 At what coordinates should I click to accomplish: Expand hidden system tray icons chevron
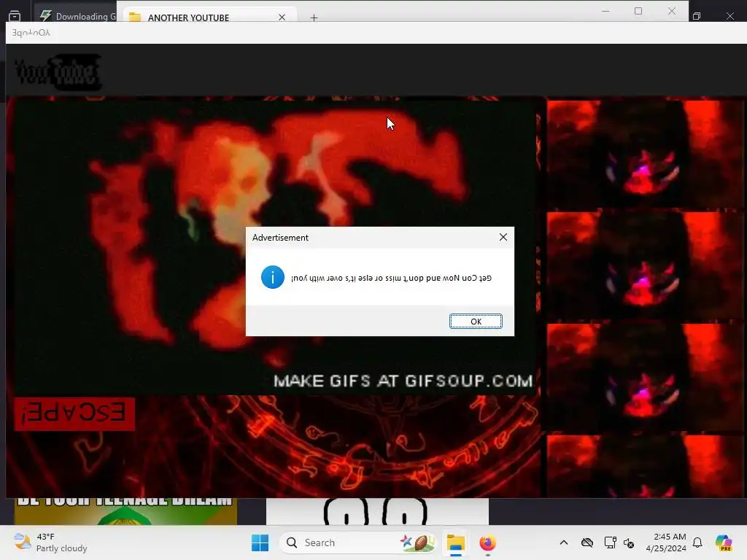point(564,542)
